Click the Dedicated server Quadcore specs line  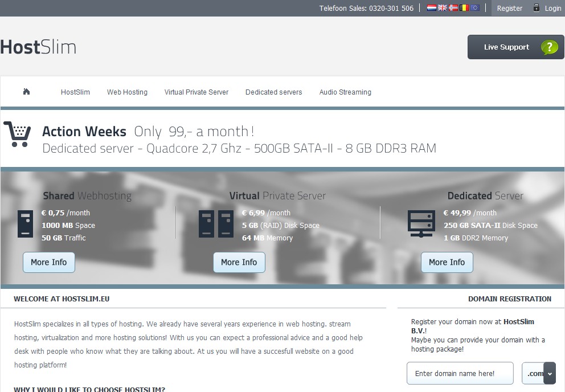click(x=239, y=148)
